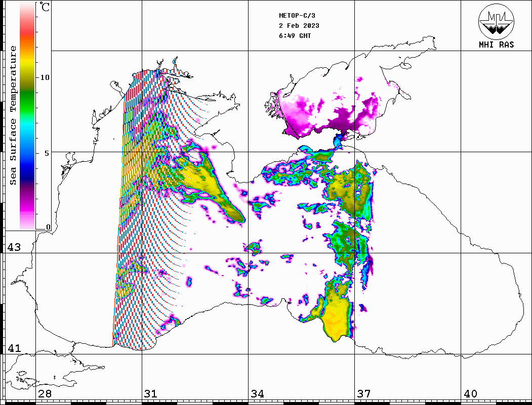Click latitude label 43
The height and width of the screenshot is (405, 532).
[14, 247]
